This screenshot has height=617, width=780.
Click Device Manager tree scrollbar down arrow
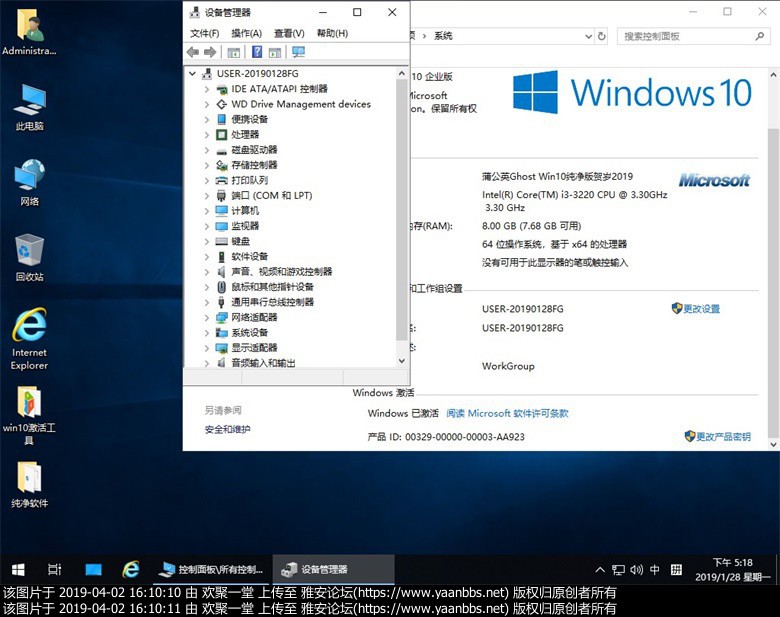click(x=402, y=361)
